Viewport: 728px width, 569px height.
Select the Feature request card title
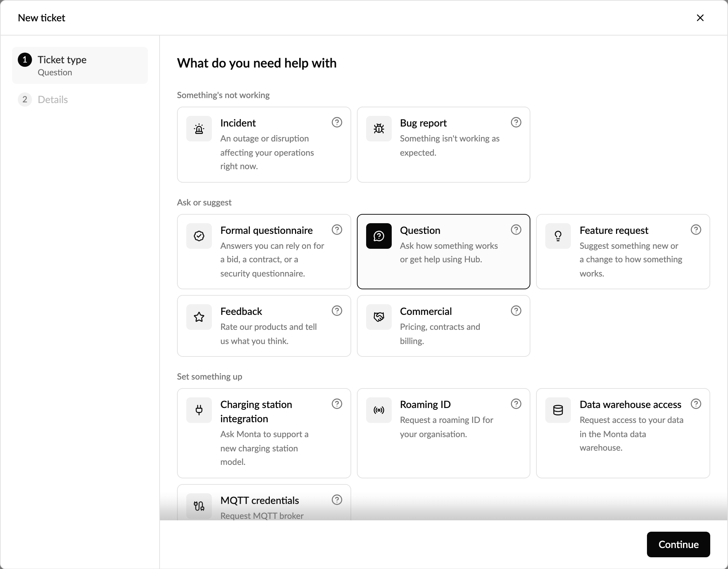click(614, 230)
